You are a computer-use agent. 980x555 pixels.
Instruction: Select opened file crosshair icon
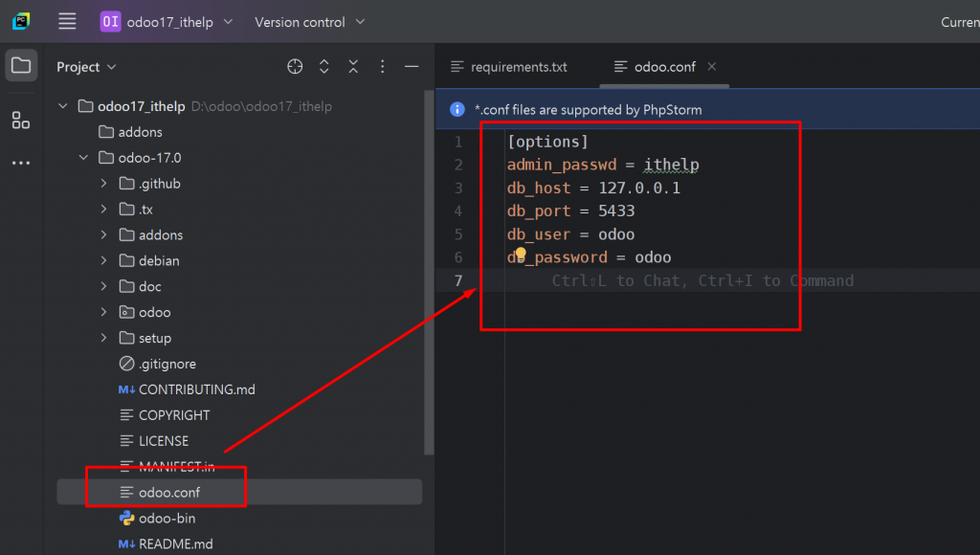(x=295, y=66)
